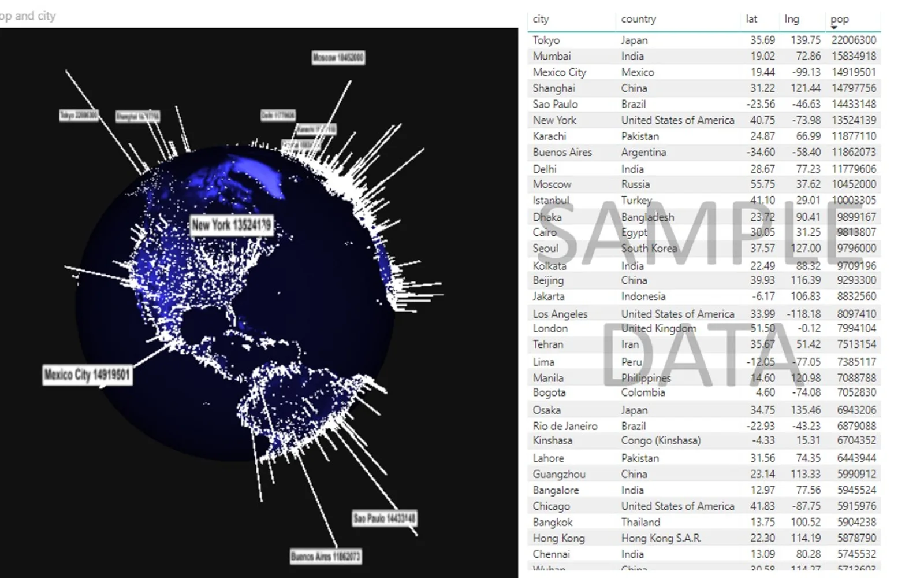Select Russia in the Moscow row
The width and height of the screenshot is (924, 578).
point(635,184)
